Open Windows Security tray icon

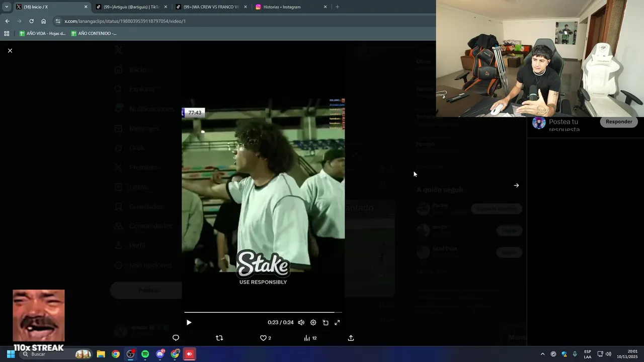coord(564,354)
